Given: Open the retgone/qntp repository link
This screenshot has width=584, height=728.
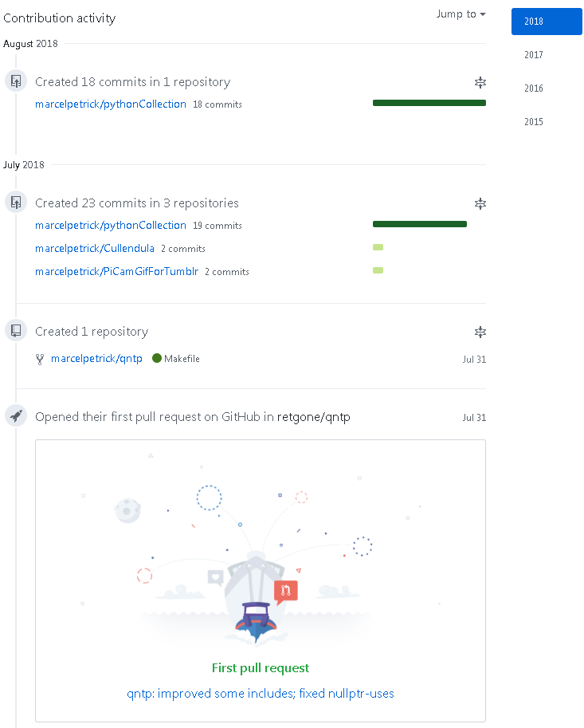Looking at the screenshot, I should pyautogui.click(x=314, y=417).
